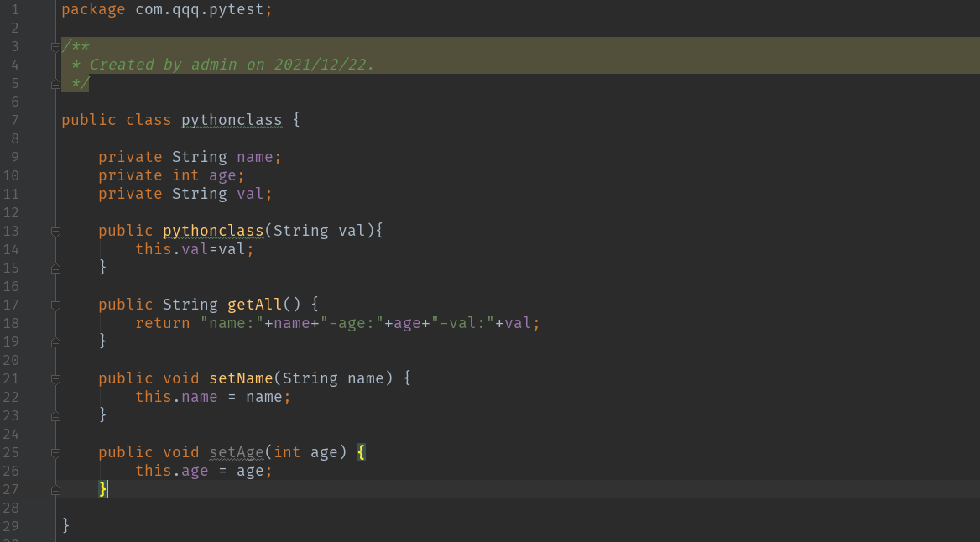The height and width of the screenshot is (542, 980).
Task: Click the private int age field name
Action: 222,175
